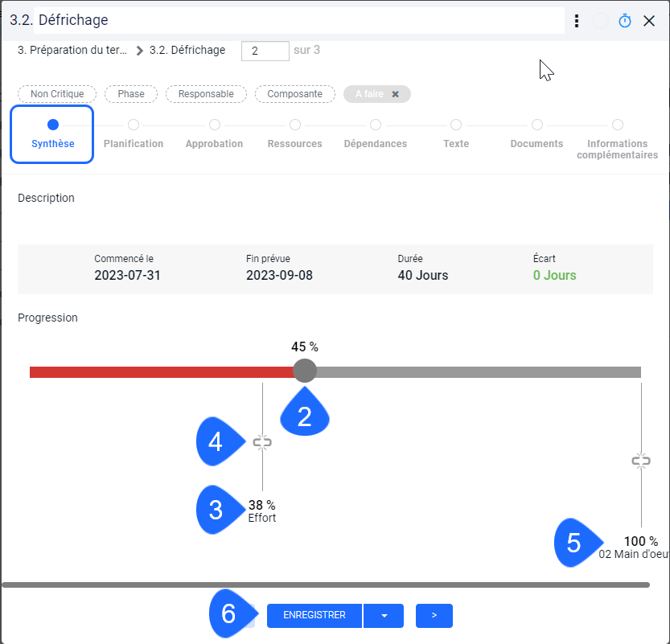Open the Texte tab
This screenshot has width=670, height=644.
(456, 134)
